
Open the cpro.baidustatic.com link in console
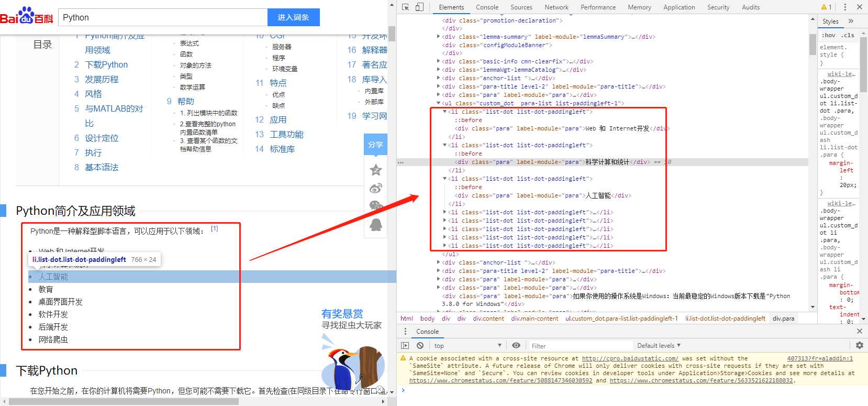630,358
